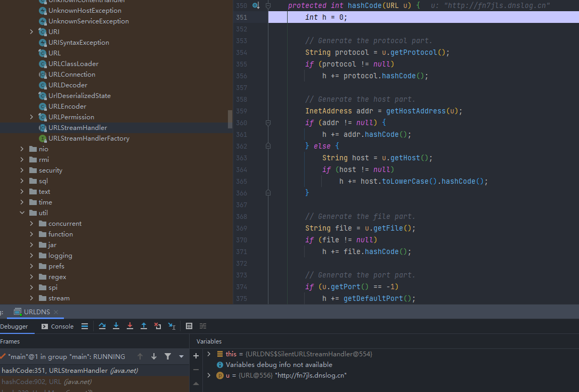This screenshot has width=579, height=392.
Task: Add new watch with plus icon
Action: tap(196, 356)
